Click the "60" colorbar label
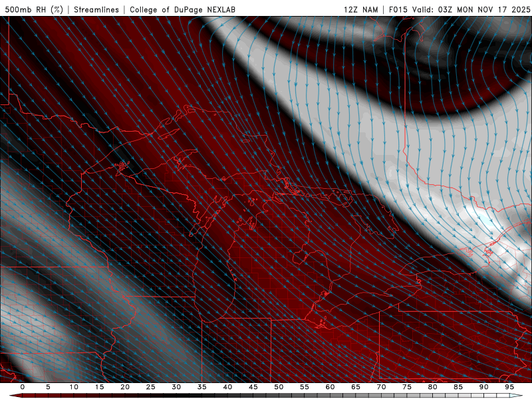The image size is (532, 399). [x=330, y=387]
